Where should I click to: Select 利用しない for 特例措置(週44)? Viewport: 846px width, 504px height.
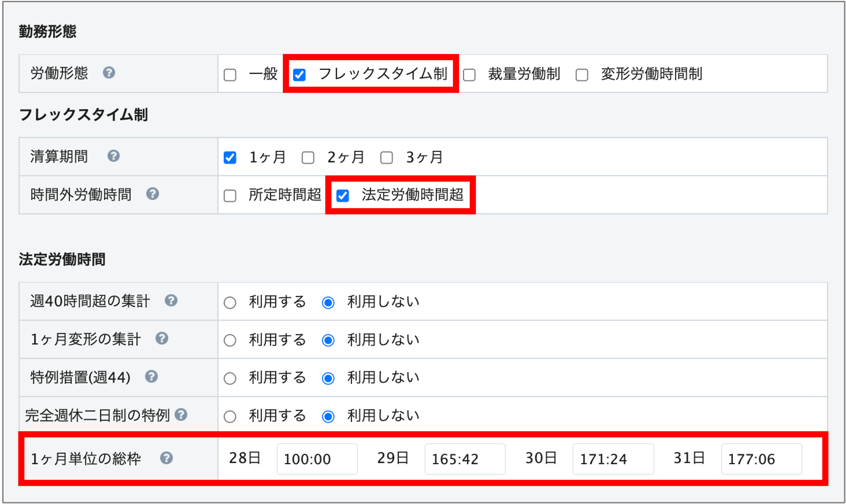pyautogui.click(x=328, y=379)
